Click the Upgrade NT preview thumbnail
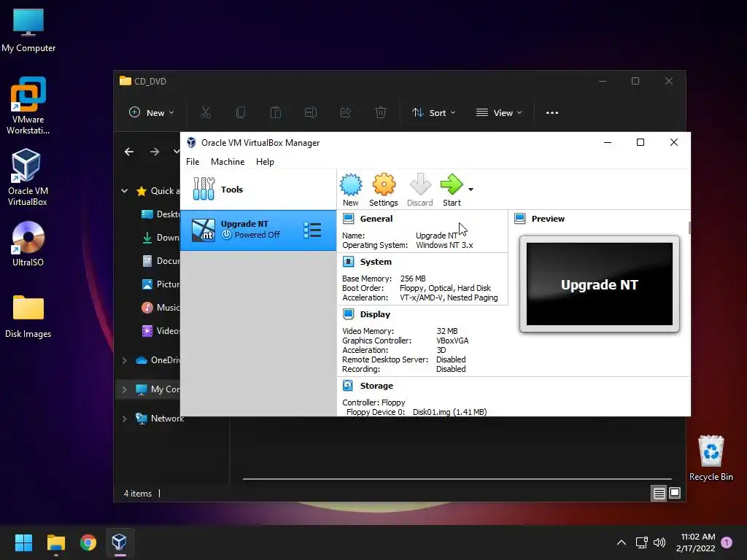Image resolution: width=747 pixels, height=560 pixels. [600, 284]
